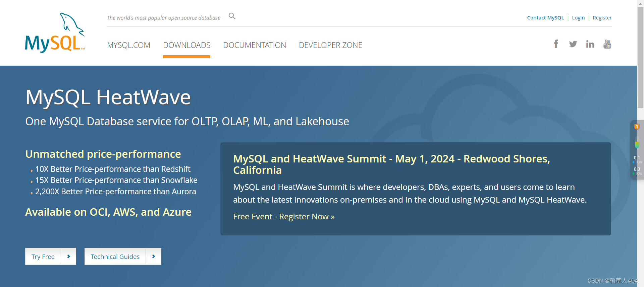Image resolution: width=644 pixels, height=287 pixels.
Task: Open the MySQL and HeatWave Summit heading
Action: coord(391,164)
